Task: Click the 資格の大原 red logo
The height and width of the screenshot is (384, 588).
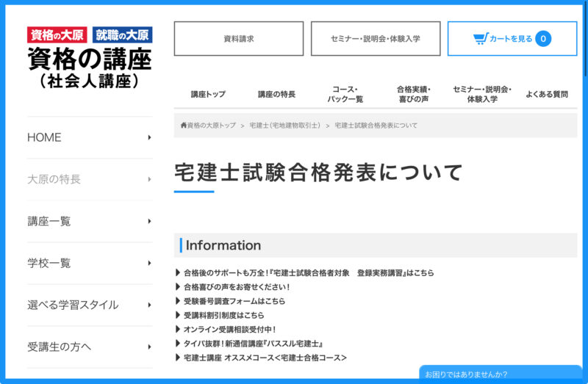Action: coord(57,35)
